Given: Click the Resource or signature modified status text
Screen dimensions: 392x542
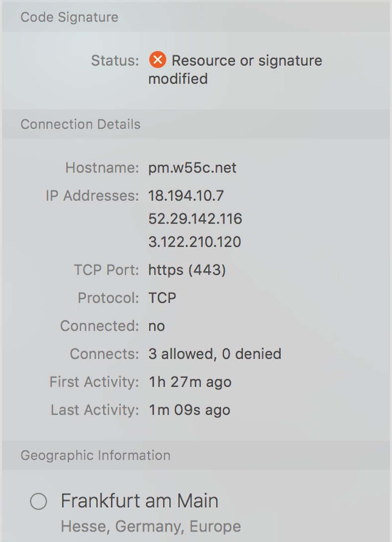Looking at the screenshot, I should pos(235,69).
